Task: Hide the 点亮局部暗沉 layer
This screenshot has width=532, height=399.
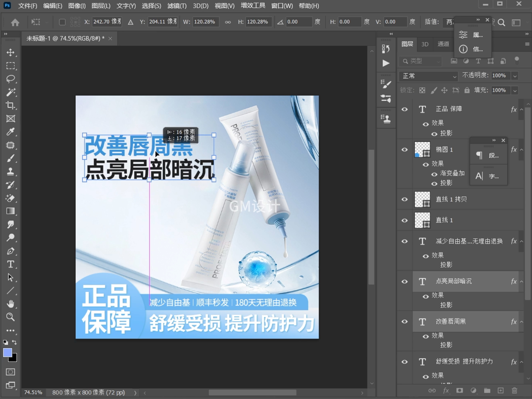Action: pyautogui.click(x=405, y=281)
